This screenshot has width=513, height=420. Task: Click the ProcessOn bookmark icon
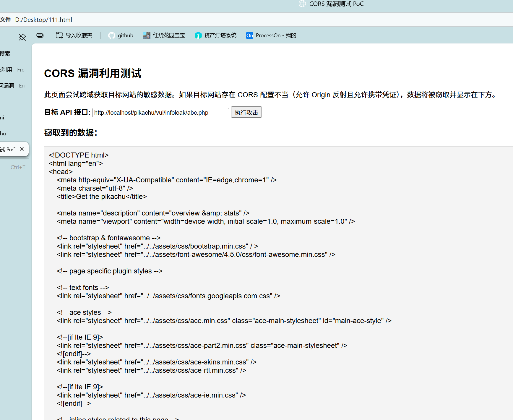(x=250, y=35)
